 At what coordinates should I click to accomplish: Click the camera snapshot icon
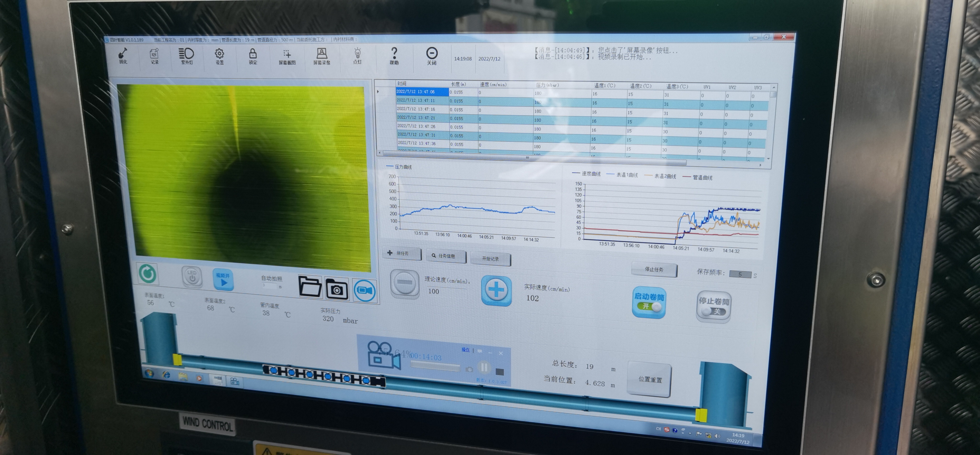tap(337, 289)
